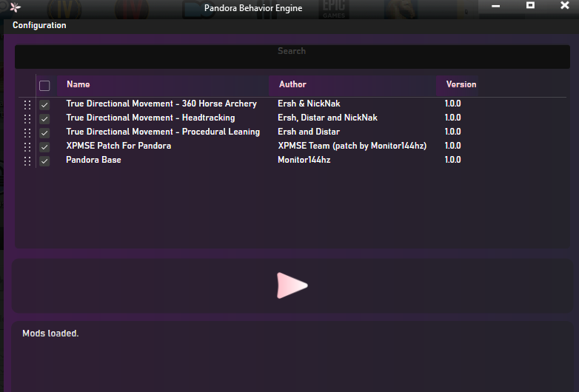Image resolution: width=579 pixels, height=392 pixels.
Task: Click version 1.0.0 of 360 Horse Archery
Action: (452, 104)
